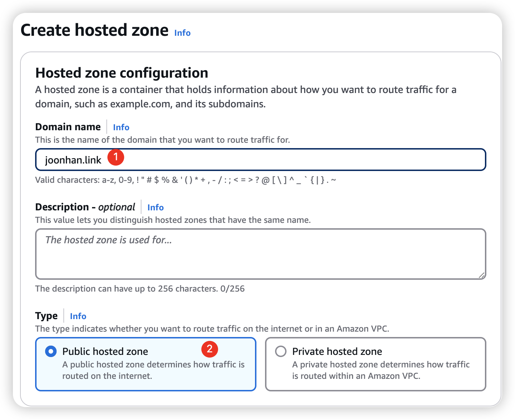Image resolution: width=515 pixels, height=420 pixels.
Task: Open the Domain name Info link
Action: point(121,127)
